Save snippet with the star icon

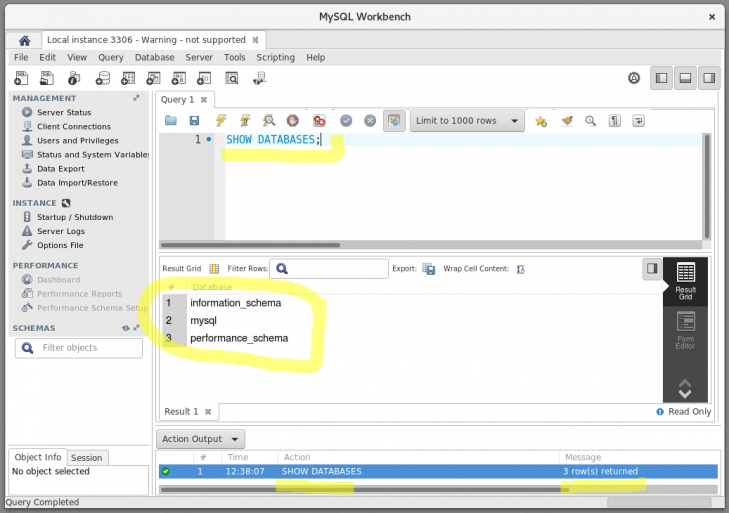[541, 121]
